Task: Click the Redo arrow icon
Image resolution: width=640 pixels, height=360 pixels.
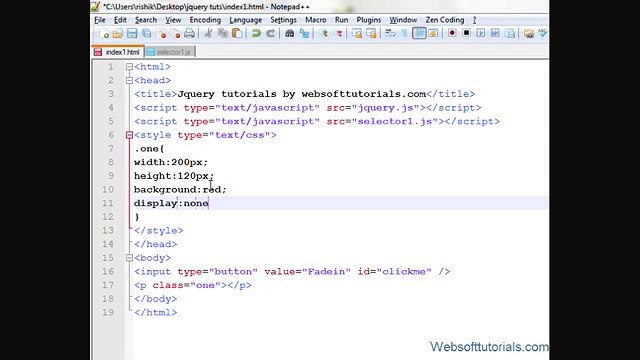Action: [270, 33]
